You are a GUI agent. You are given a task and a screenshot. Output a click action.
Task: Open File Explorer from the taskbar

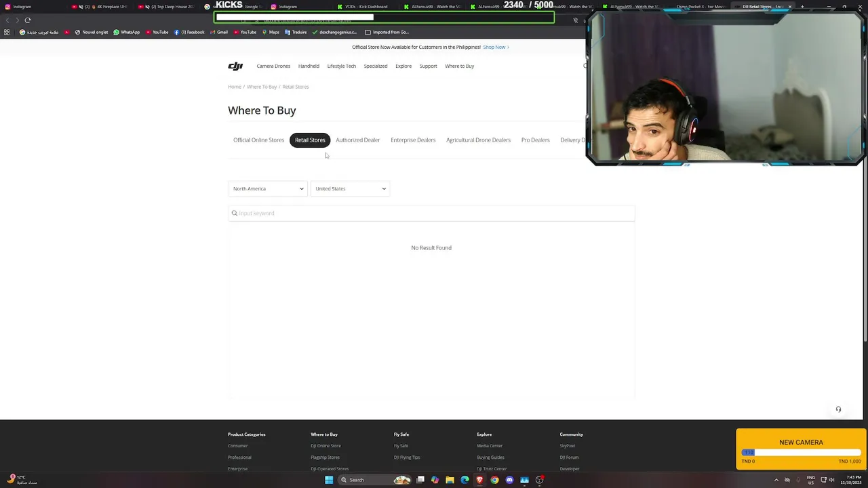(450, 480)
